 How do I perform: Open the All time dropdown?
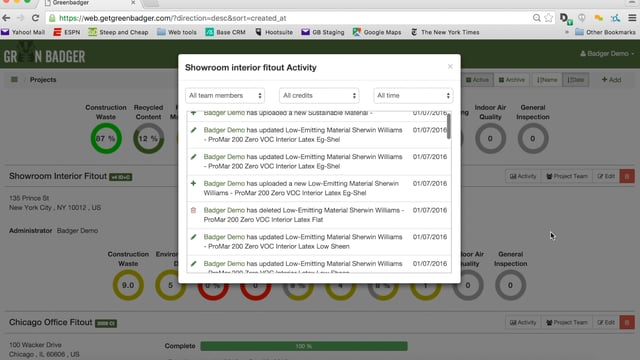pos(413,96)
